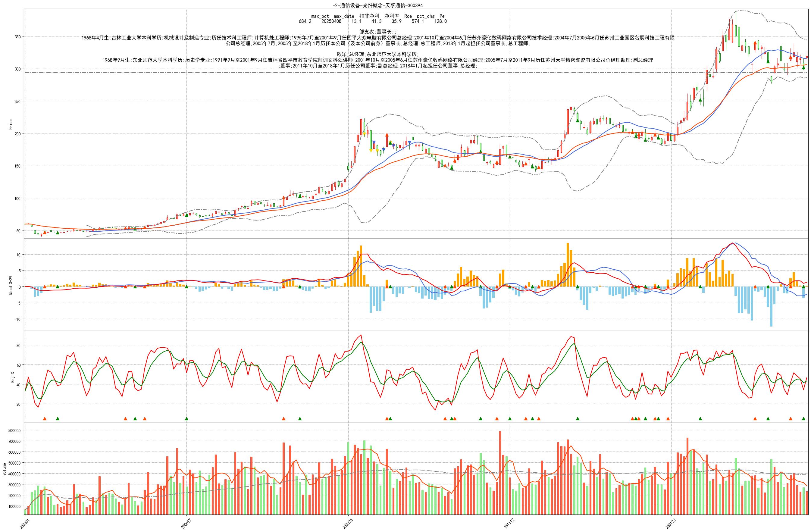This screenshot has height=532, width=811.
Task: Click the first green triangle in MACD panel
Action: (58, 286)
